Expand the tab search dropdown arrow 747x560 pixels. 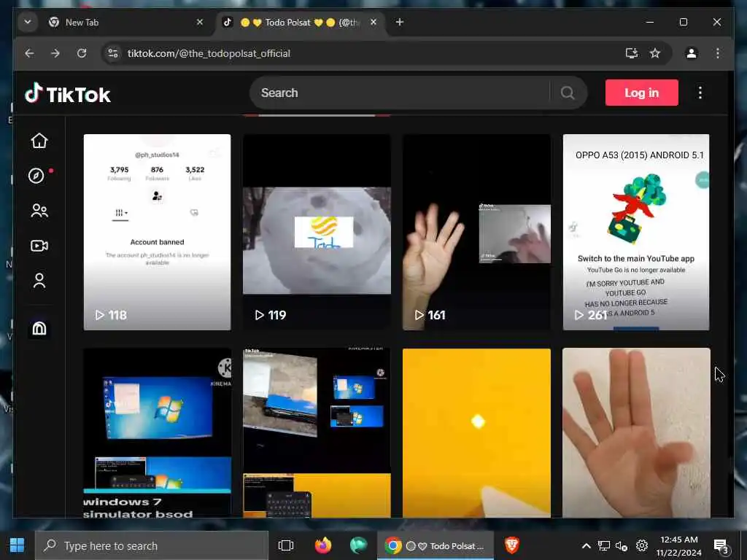point(28,22)
